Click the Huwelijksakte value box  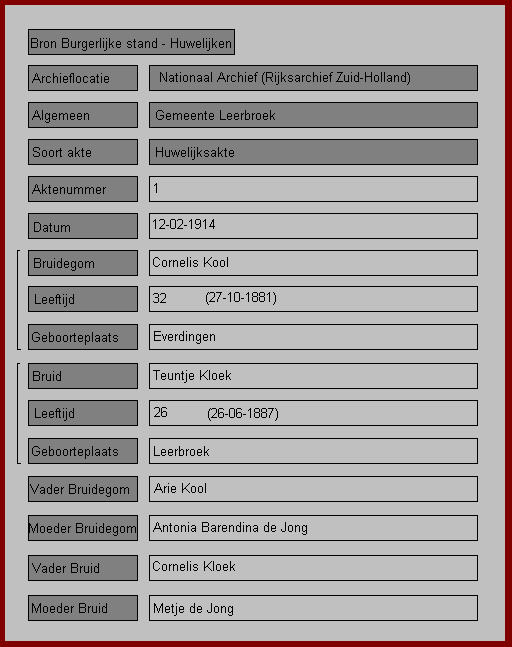click(x=313, y=152)
